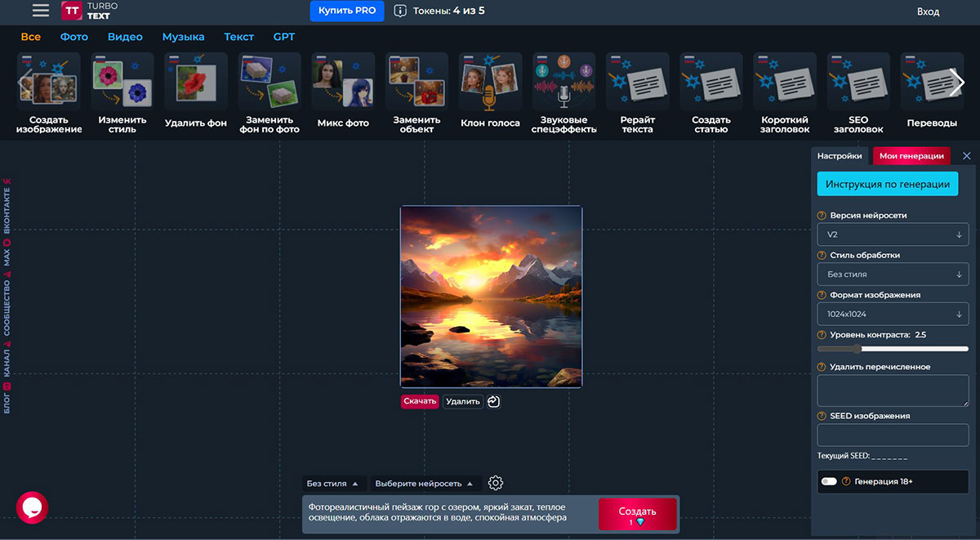Viewport: 980px width, 540px height.
Task: Select the 'Видео' category tab
Action: pos(125,37)
